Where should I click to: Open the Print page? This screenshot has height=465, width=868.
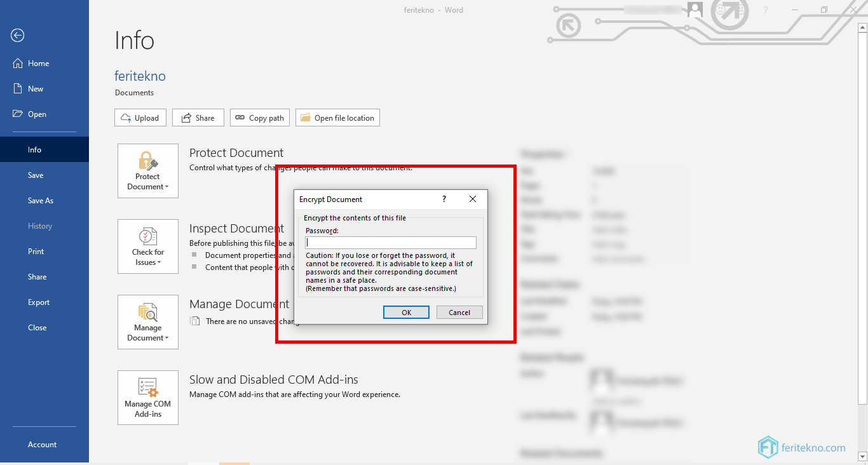point(44,252)
